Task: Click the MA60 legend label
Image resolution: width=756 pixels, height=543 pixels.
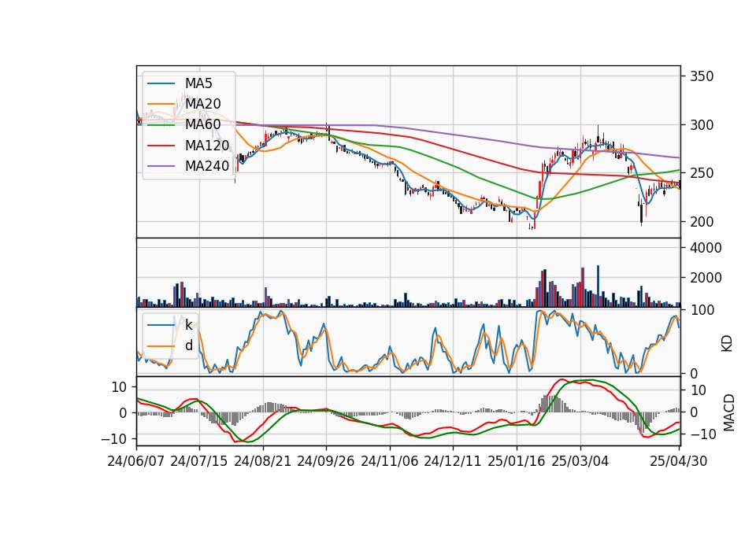Action: (x=203, y=125)
